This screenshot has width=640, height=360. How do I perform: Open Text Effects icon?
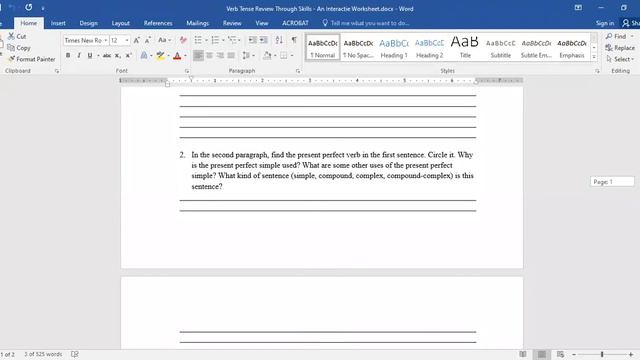144,56
